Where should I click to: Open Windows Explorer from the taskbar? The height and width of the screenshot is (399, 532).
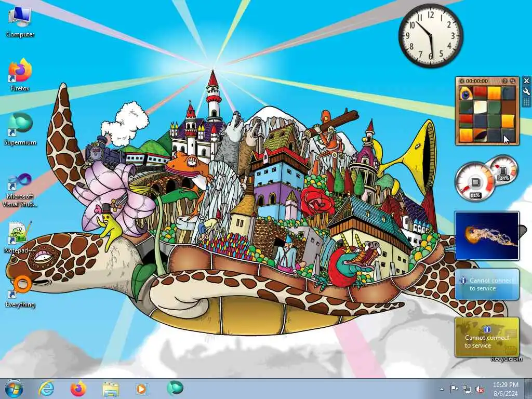point(111,389)
